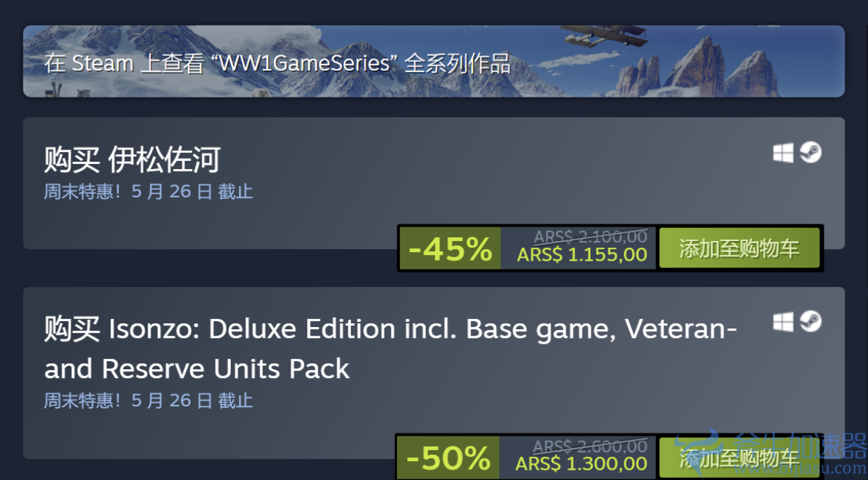Click the Steam icon beside 伊松佐河 purchase
Screen dimensions: 868x480
[810, 152]
